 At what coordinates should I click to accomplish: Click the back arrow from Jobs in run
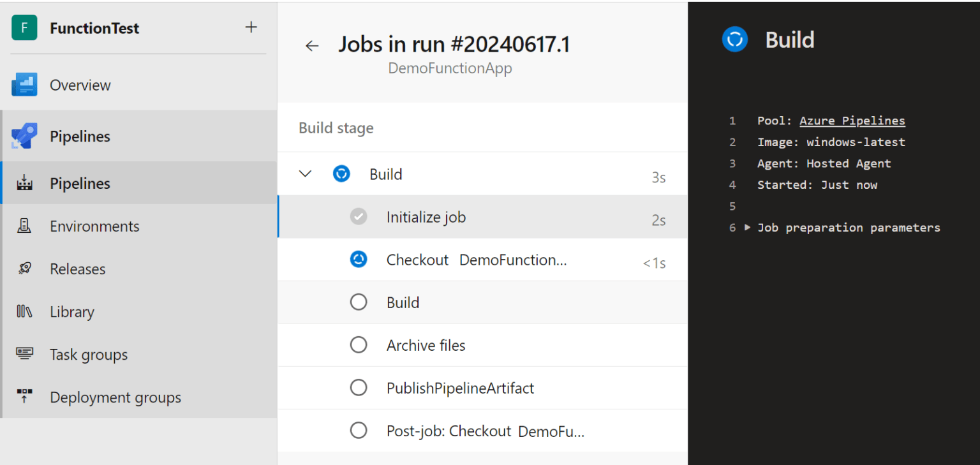pyautogui.click(x=311, y=45)
